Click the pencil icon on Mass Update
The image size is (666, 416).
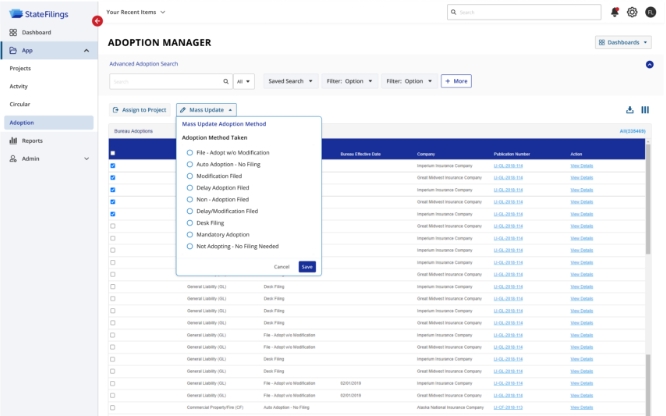[x=183, y=110]
